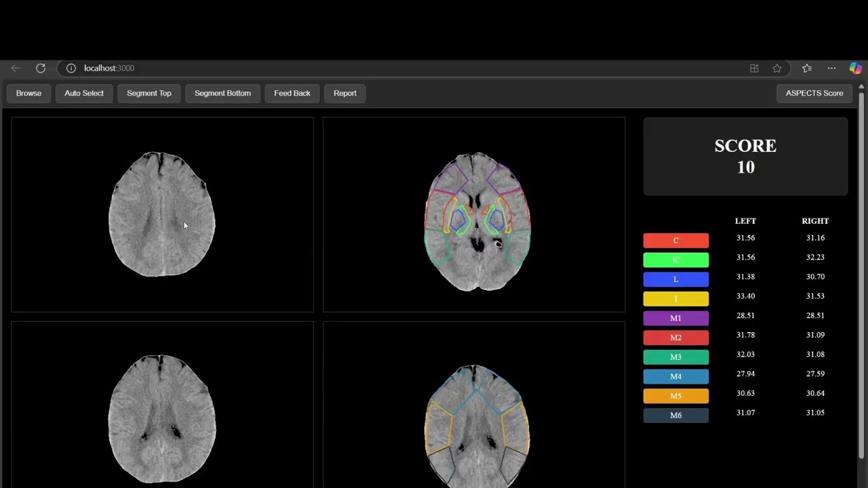Pick the yellow I region swatch
The width and height of the screenshot is (868, 488).
tap(676, 299)
